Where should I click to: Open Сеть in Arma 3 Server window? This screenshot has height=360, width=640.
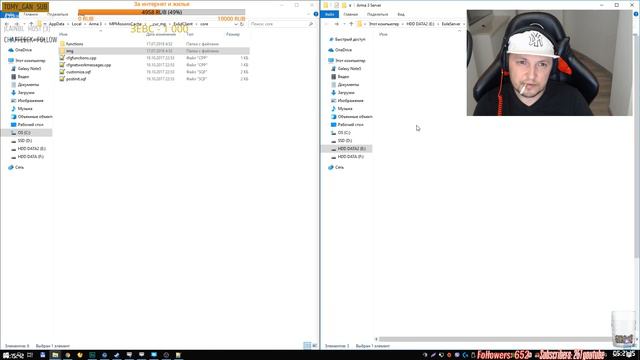[x=339, y=167]
